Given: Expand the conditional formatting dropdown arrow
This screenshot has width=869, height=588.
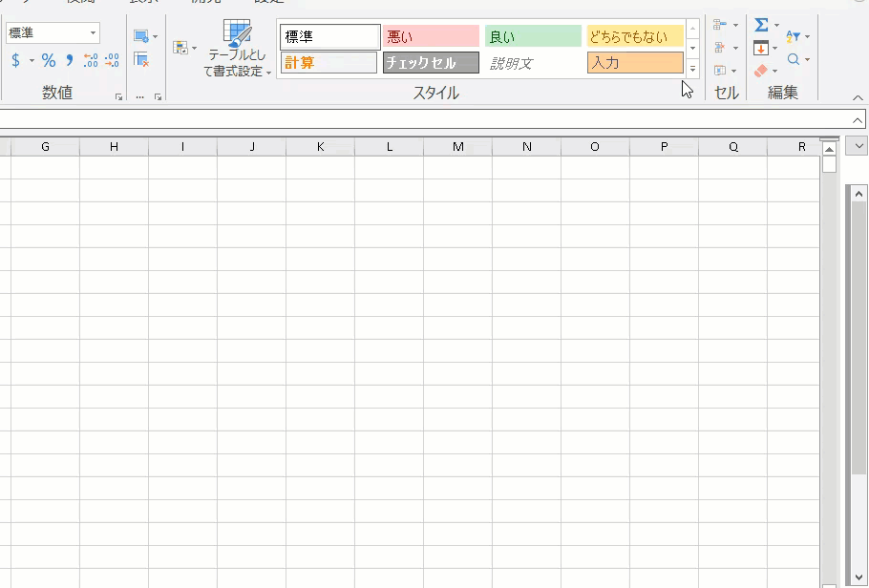Looking at the screenshot, I should click(x=194, y=49).
